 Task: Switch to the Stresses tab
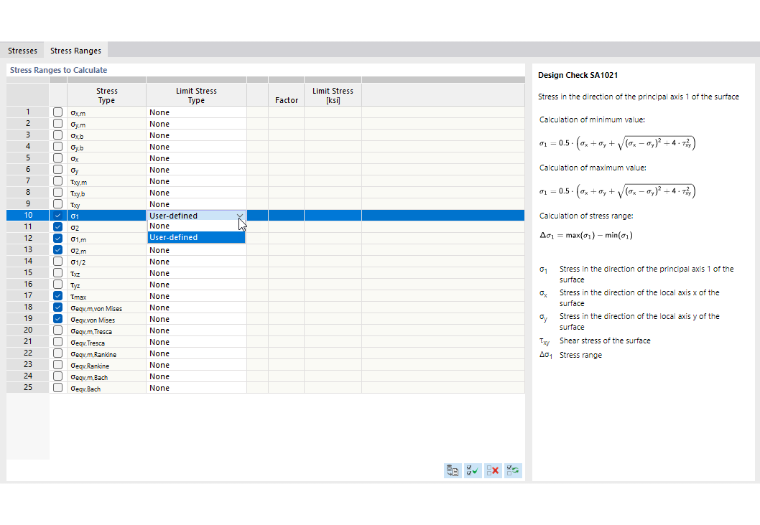tap(22, 50)
